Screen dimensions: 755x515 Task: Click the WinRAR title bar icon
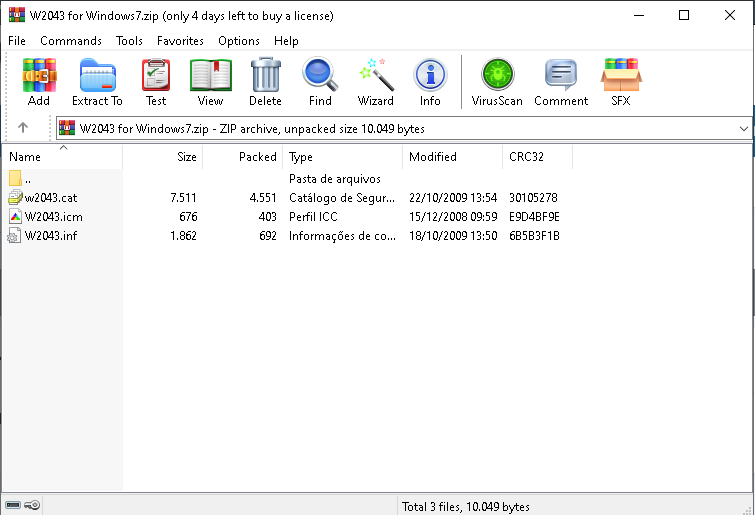(x=16, y=15)
